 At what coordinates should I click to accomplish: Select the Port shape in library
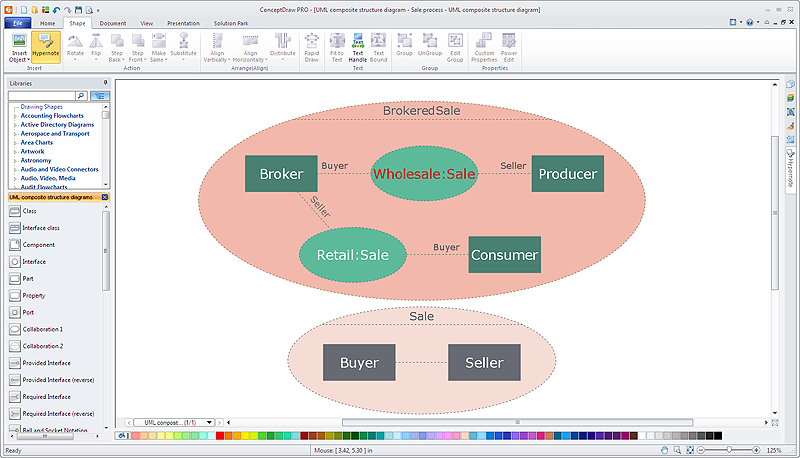coord(29,312)
